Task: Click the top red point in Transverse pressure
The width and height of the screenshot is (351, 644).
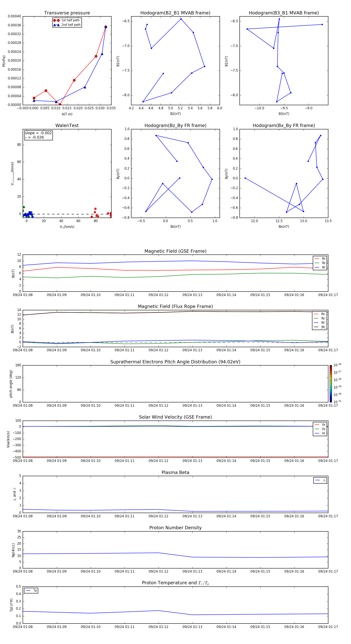Action: click(x=106, y=27)
